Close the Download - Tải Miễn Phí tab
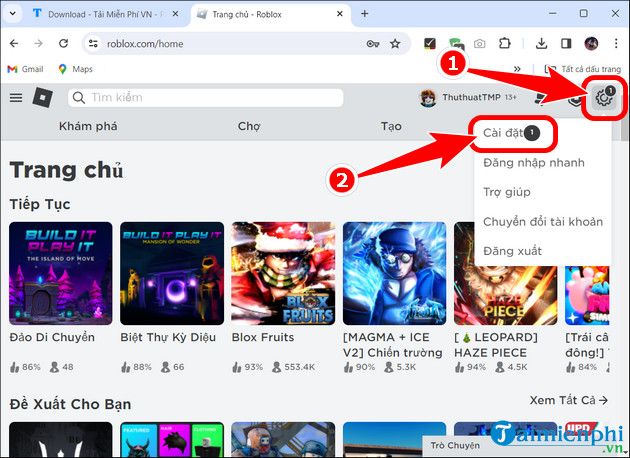This screenshot has width=630, height=458. [176, 14]
